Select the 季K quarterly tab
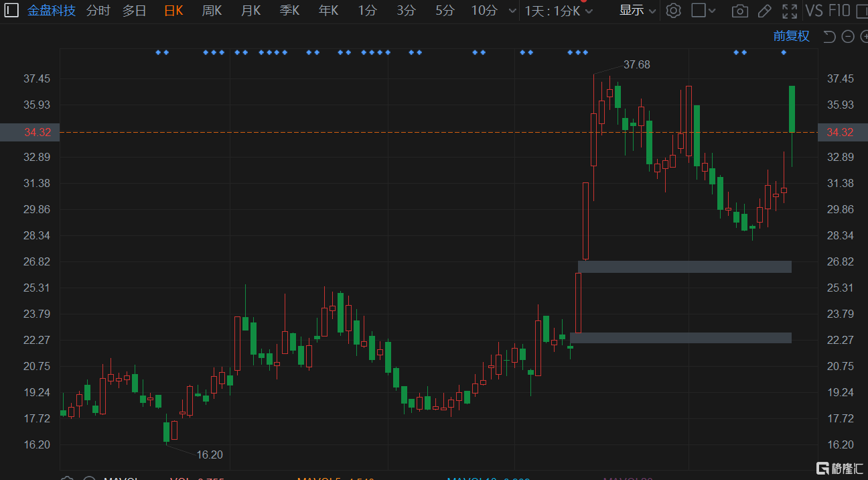This screenshot has width=868, height=480. (x=289, y=11)
